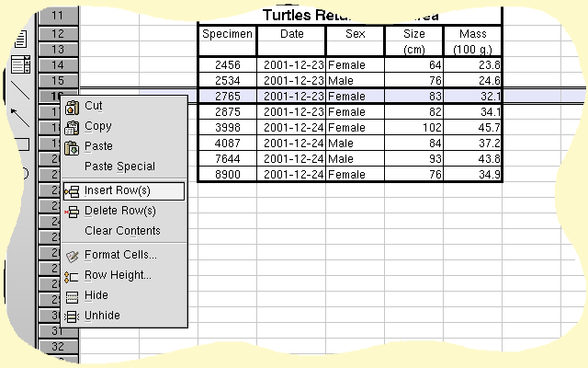Select the line drawing tool in sidebar
Image resolution: width=588 pixels, height=368 pixels.
click(20, 90)
